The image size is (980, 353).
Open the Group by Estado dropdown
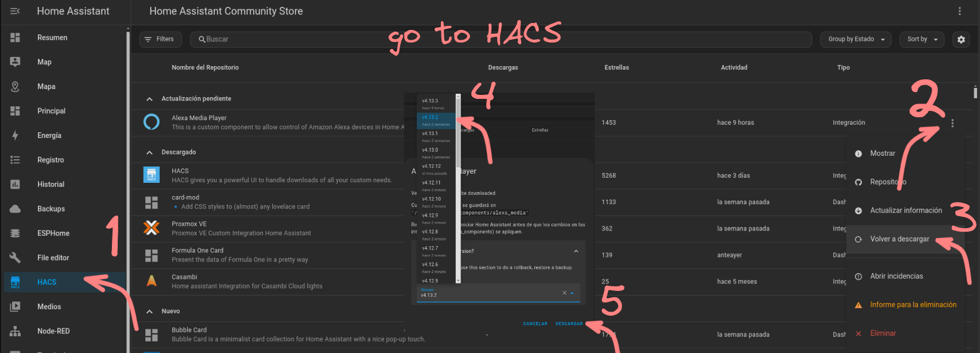856,39
